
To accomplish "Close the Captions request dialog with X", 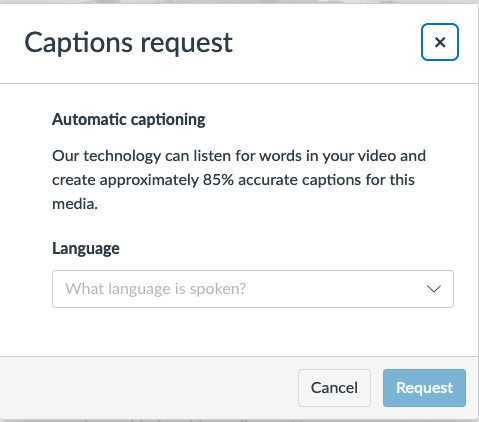I will tap(440, 42).
